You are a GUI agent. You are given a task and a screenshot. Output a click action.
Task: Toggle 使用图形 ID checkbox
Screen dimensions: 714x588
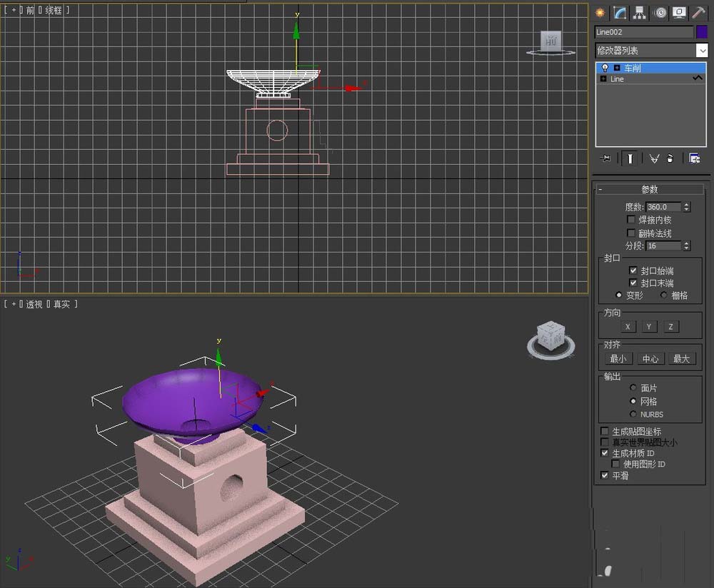pos(615,464)
